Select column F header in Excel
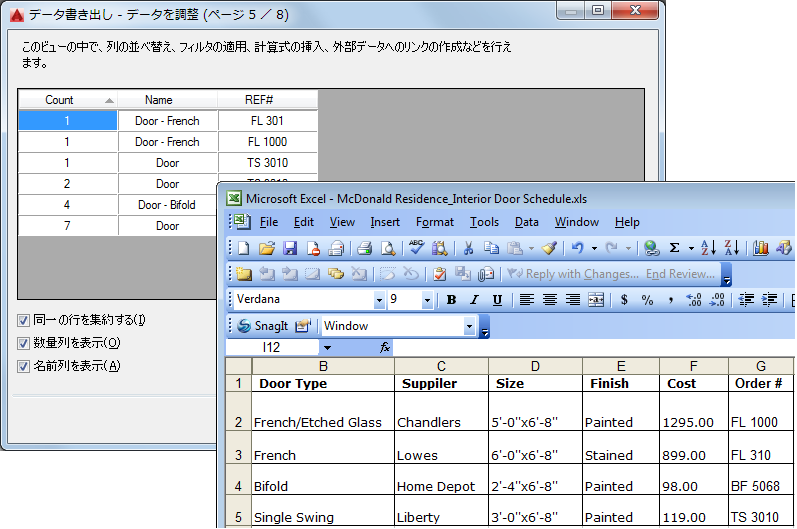 pos(693,366)
